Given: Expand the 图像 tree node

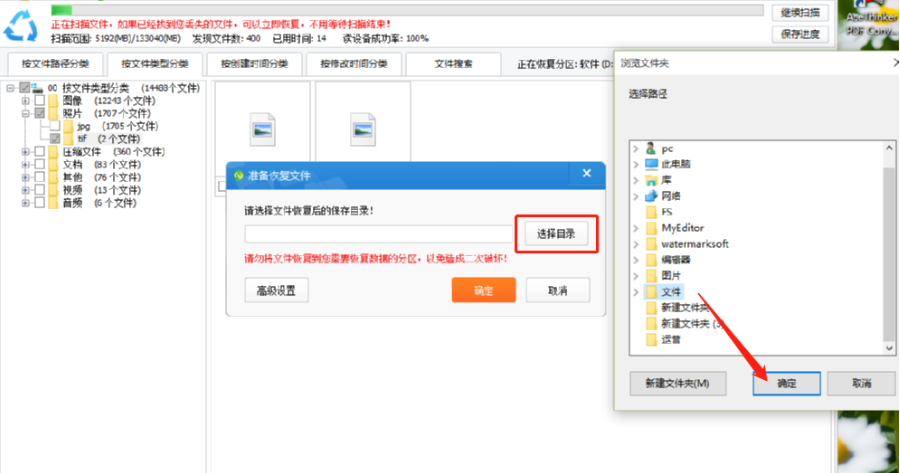Looking at the screenshot, I should [25, 101].
